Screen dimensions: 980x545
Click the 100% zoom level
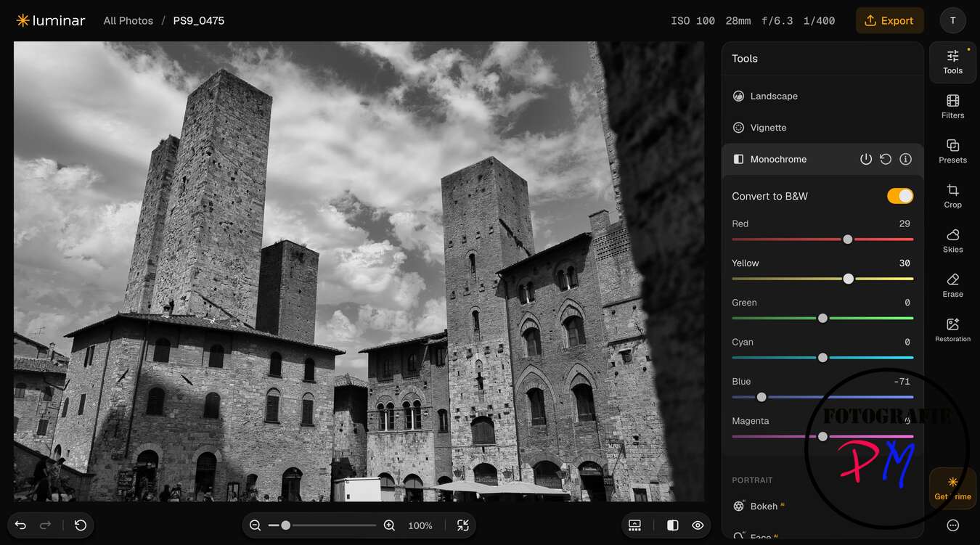[420, 525]
